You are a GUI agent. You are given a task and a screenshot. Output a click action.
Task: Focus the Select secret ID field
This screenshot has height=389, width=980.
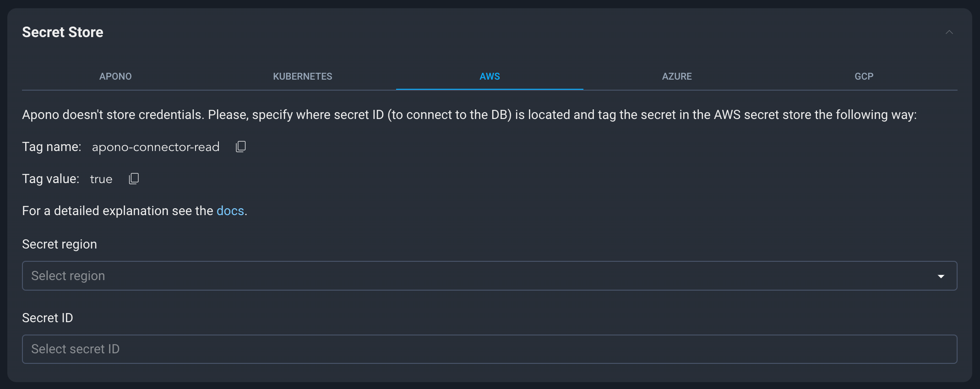tap(490, 349)
